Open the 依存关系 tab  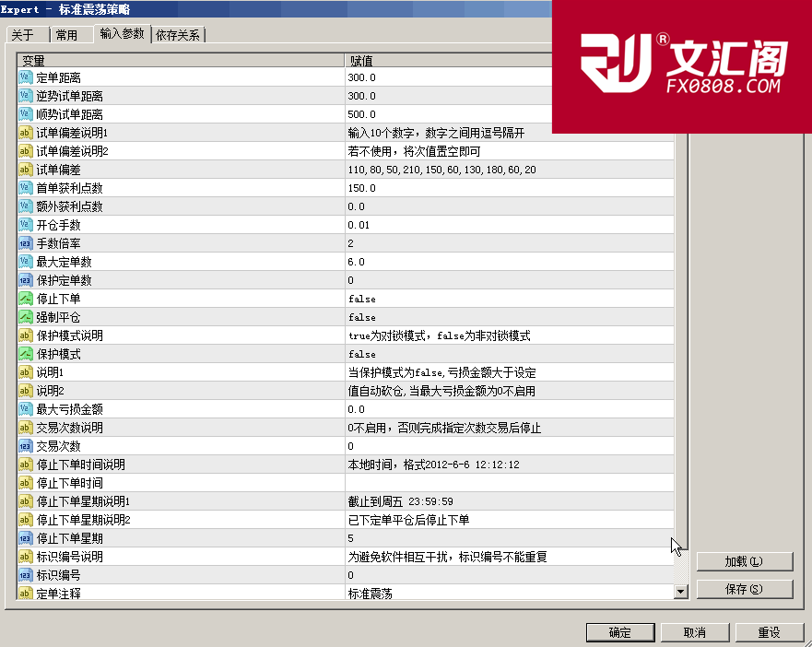tap(178, 35)
